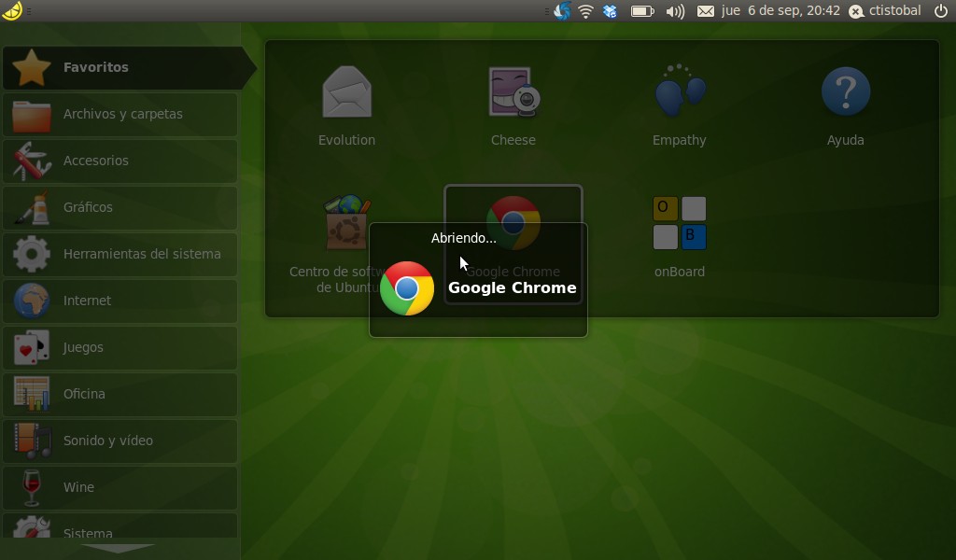Switch to the Oficina category
956x560 pixels.
tap(120, 394)
